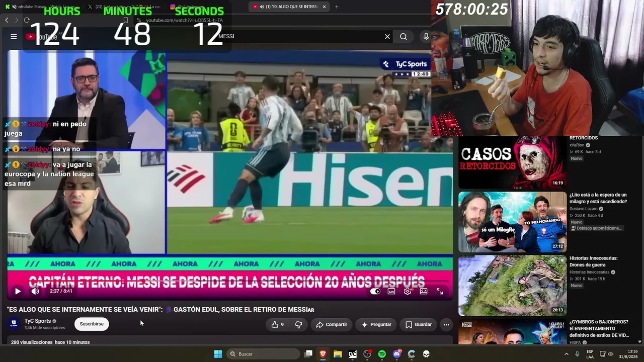Open the skull icon app on taskbar
Viewport: 644px width, 362px height.
click(x=426, y=354)
